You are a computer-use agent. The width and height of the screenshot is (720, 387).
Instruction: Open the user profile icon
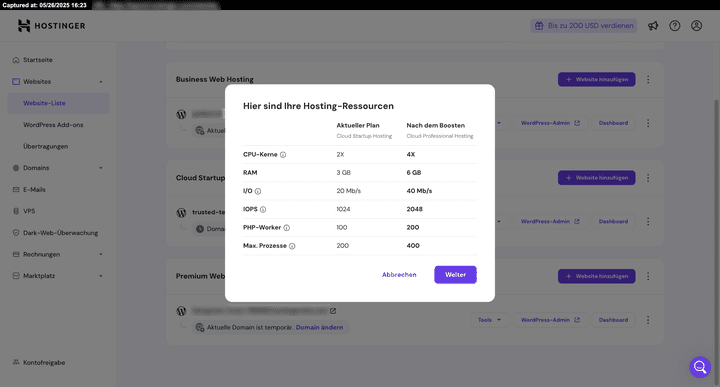(697, 26)
